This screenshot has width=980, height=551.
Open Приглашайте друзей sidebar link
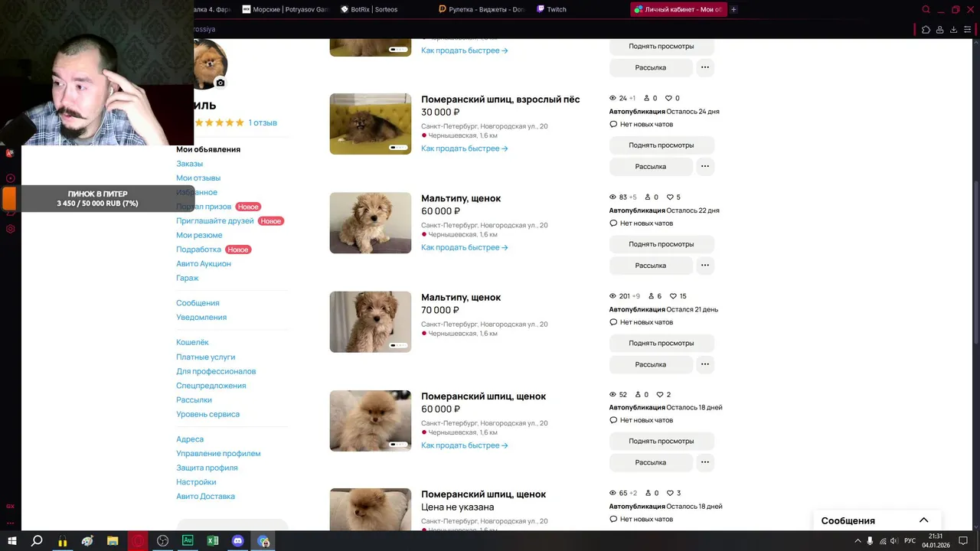coord(215,221)
